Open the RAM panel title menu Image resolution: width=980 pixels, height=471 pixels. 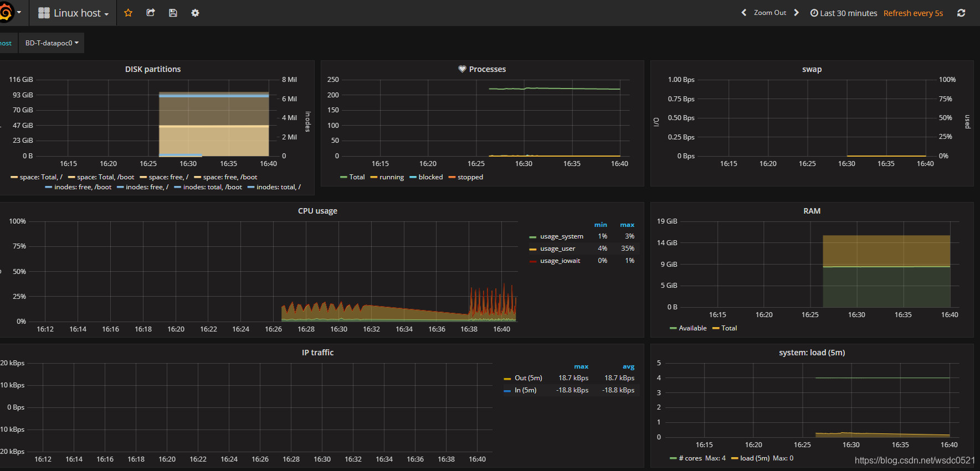[812, 211]
